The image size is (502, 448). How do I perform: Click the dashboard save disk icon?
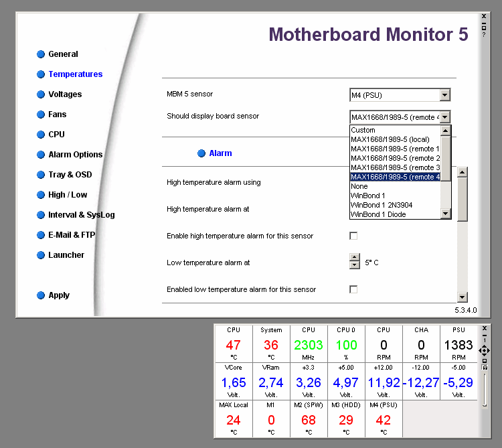point(485,368)
